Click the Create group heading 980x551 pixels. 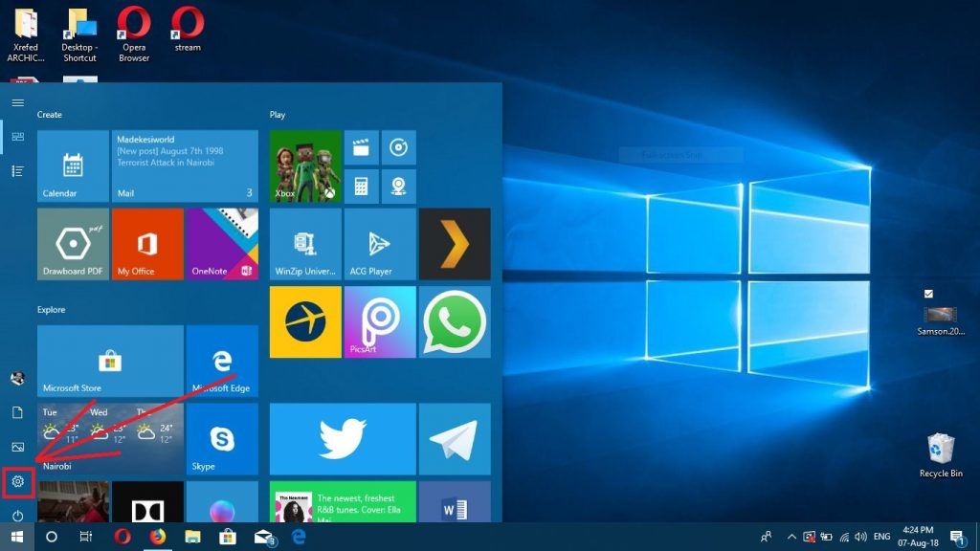tap(50, 115)
